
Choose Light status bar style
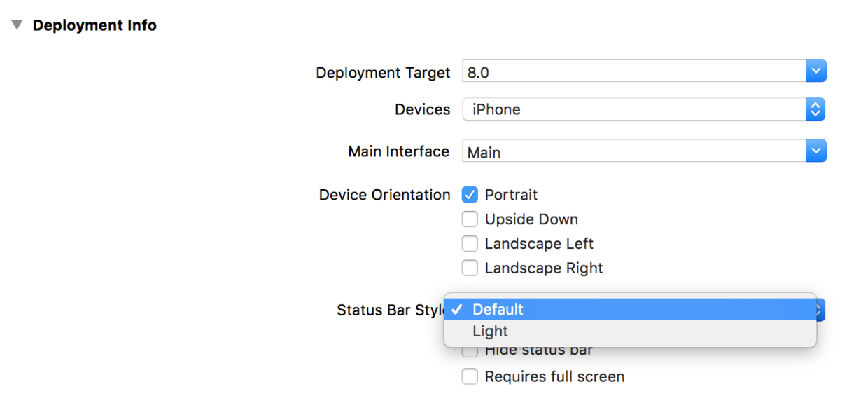click(490, 332)
